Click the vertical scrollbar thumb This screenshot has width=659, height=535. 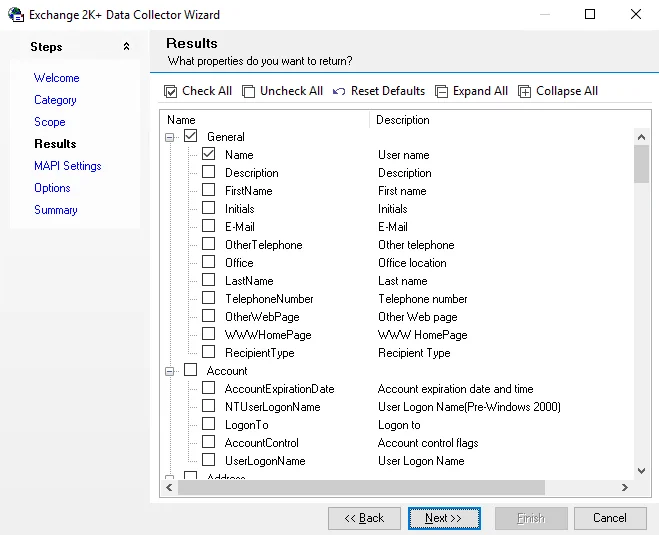coord(641,164)
